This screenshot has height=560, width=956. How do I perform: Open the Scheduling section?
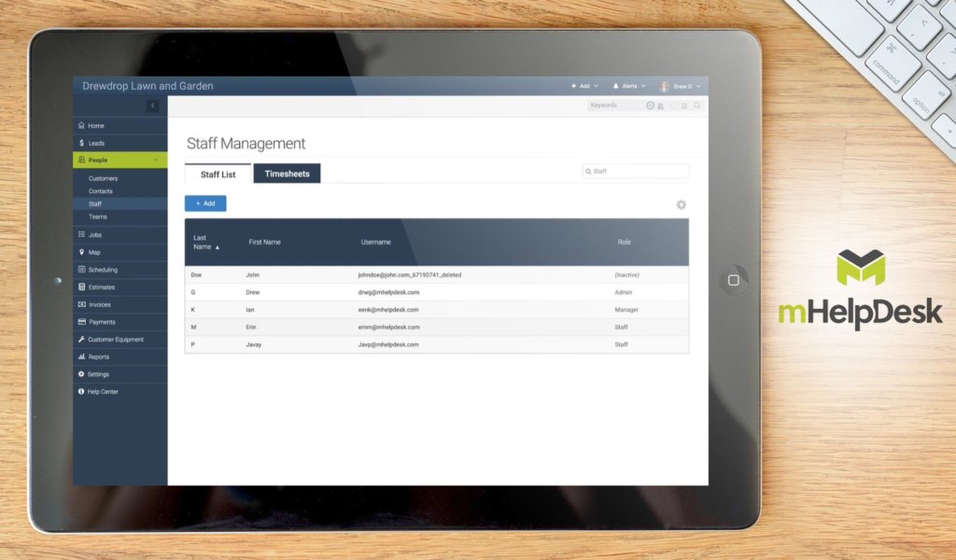(103, 270)
